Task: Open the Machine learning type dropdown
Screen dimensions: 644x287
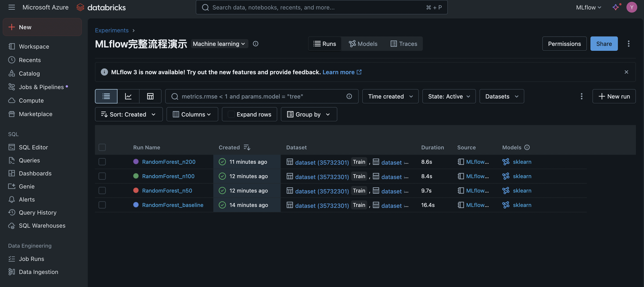Action: 219,44
